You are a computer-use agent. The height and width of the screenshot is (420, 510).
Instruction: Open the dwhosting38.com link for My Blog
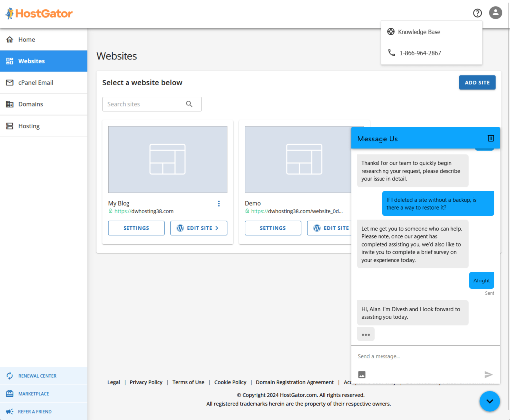click(144, 211)
